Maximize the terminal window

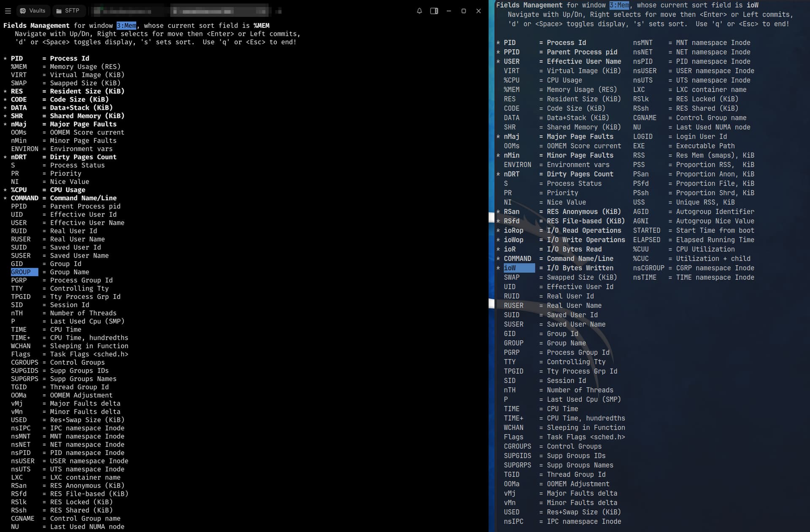464,11
